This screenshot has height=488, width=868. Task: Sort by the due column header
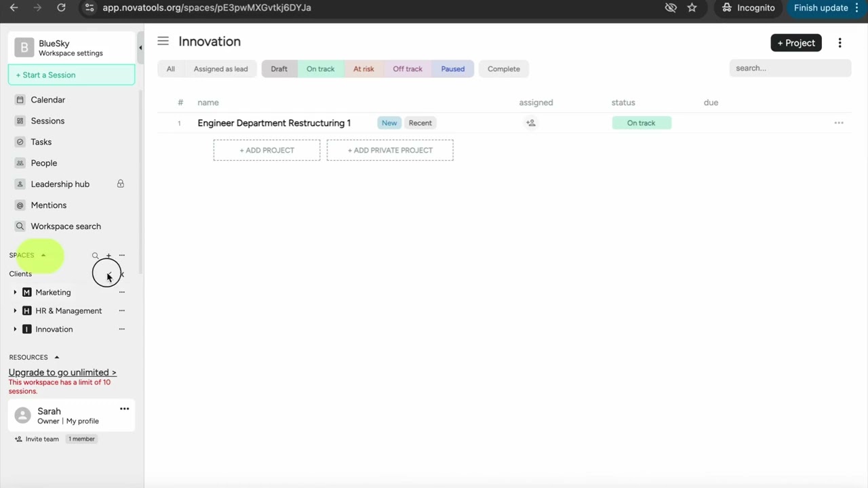[x=711, y=102]
